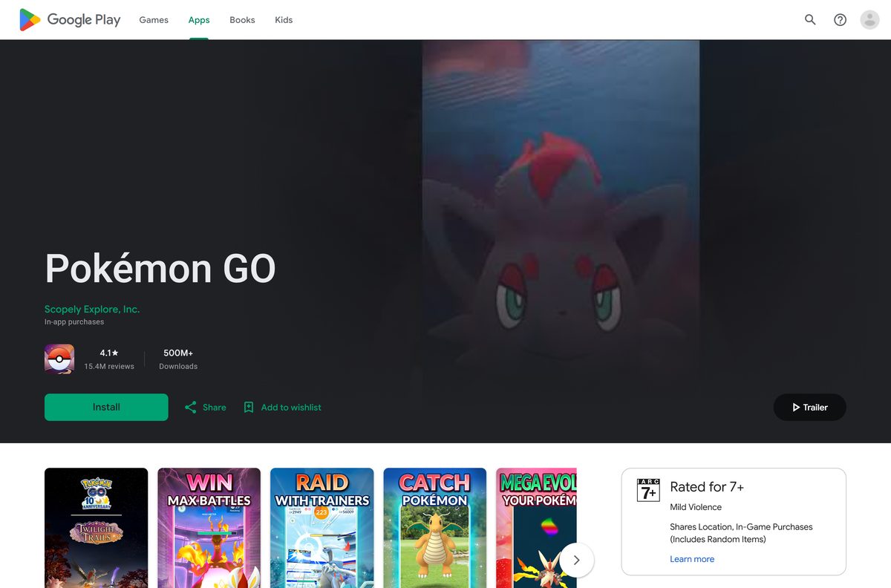The height and width of the screenshot is (588, 891).
Task: Show next screenshots with the arrow button
Action: click(x=576, y=560)
